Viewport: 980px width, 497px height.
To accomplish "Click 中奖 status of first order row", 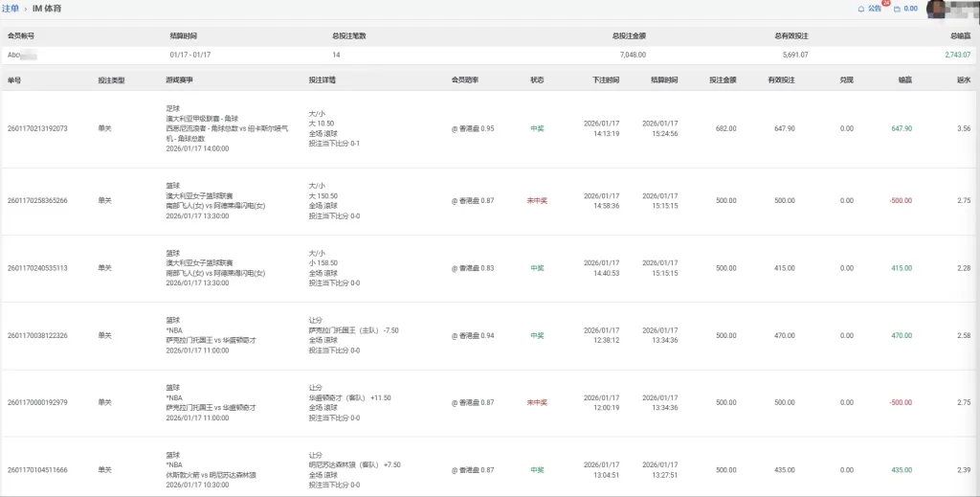I will (x=537, y=128).
